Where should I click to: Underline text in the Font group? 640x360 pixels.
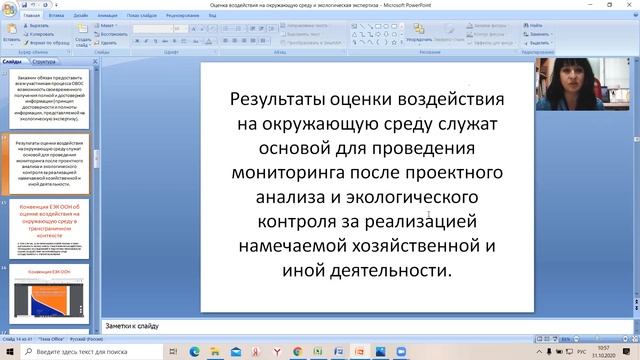click(156, 41)
